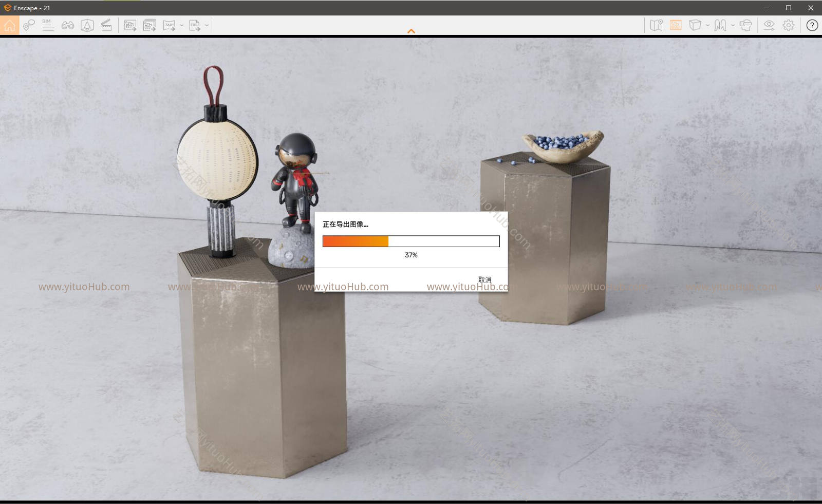The height and width of the screenshot is (504, 822).
Task: Open the Collaborative Annotations pin icon
Action: (x=29, y=25)
